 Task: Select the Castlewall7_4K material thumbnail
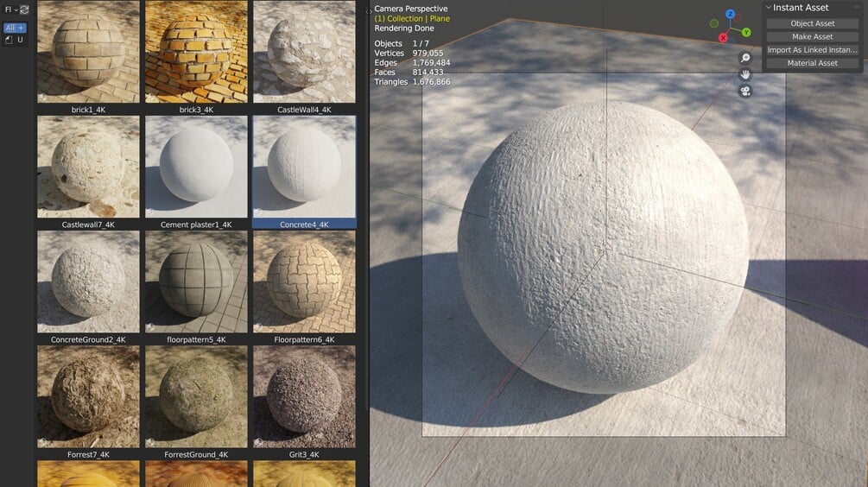[x=88, y=167]
